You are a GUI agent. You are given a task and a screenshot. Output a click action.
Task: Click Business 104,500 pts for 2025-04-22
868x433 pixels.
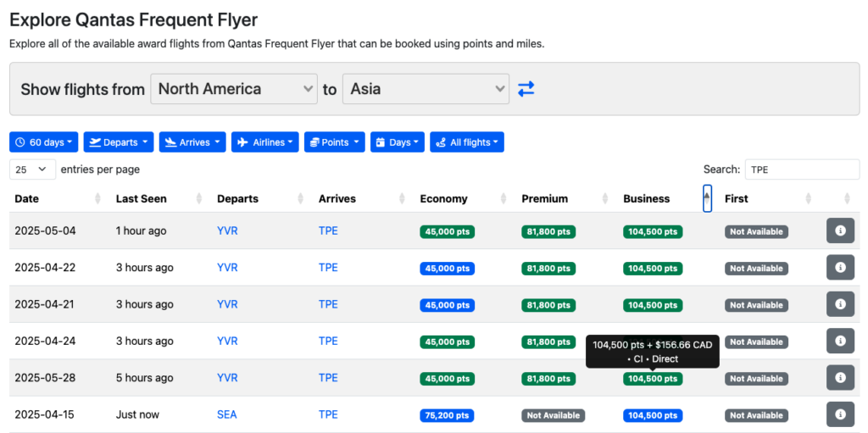click(653, 269)
